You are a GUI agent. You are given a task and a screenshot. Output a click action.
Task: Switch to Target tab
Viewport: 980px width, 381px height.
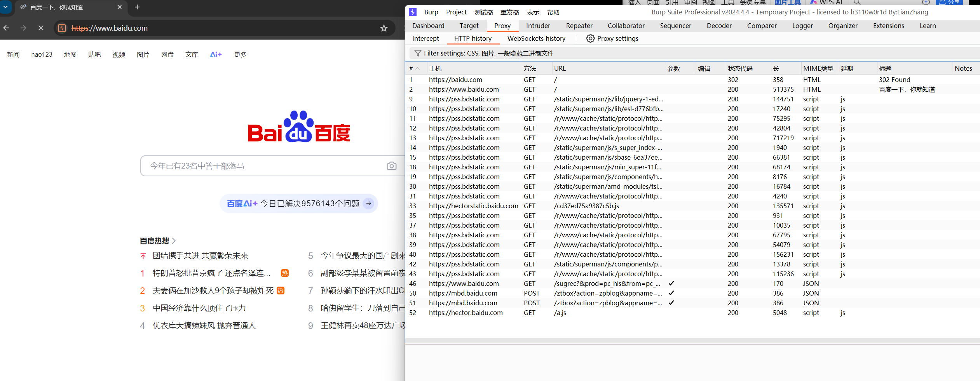(x=469, y=26)
